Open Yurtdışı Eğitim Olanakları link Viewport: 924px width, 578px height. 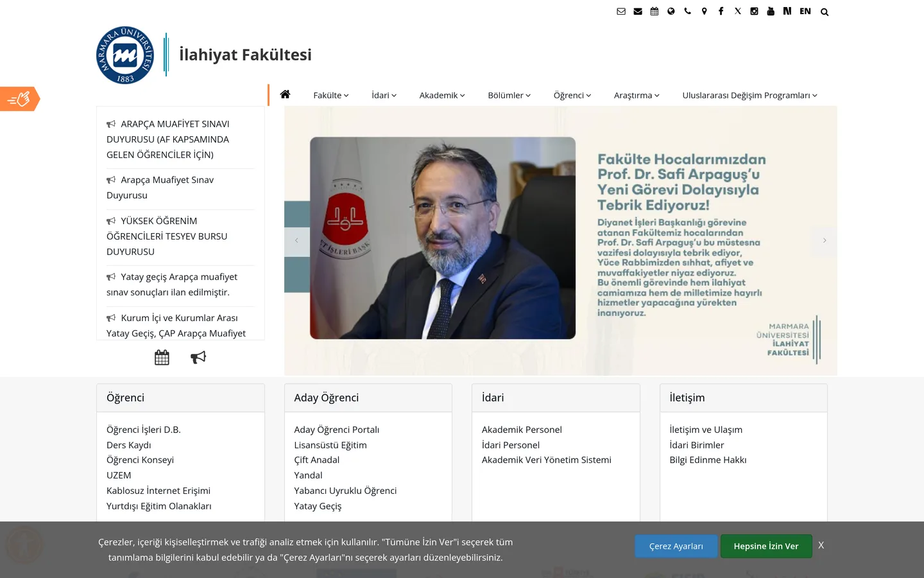coord(159,506)
